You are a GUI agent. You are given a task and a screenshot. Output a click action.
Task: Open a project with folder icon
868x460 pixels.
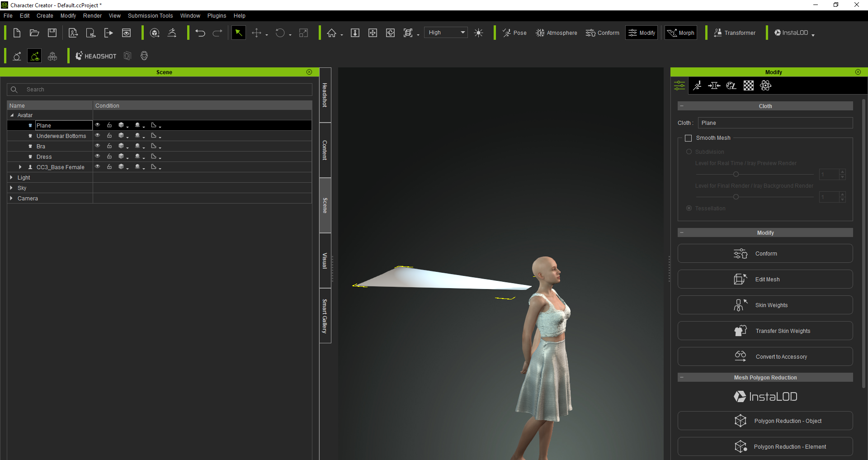coord(34,33)
